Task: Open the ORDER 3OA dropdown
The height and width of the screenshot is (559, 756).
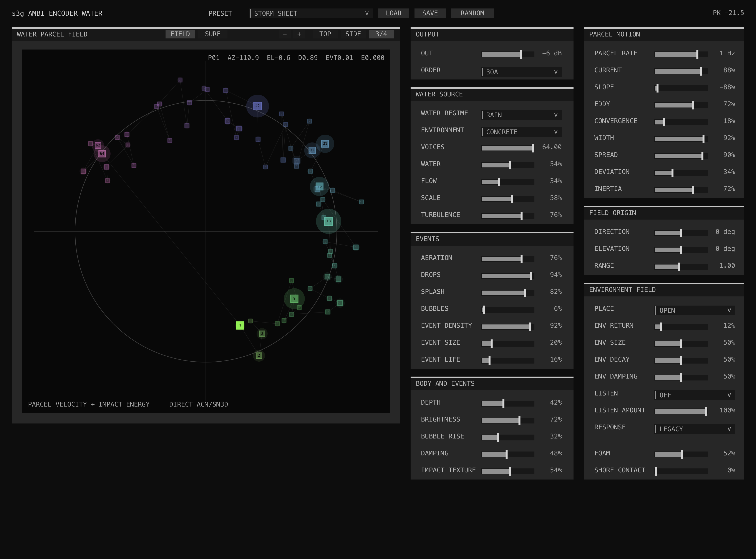Action: pos(521,72)
